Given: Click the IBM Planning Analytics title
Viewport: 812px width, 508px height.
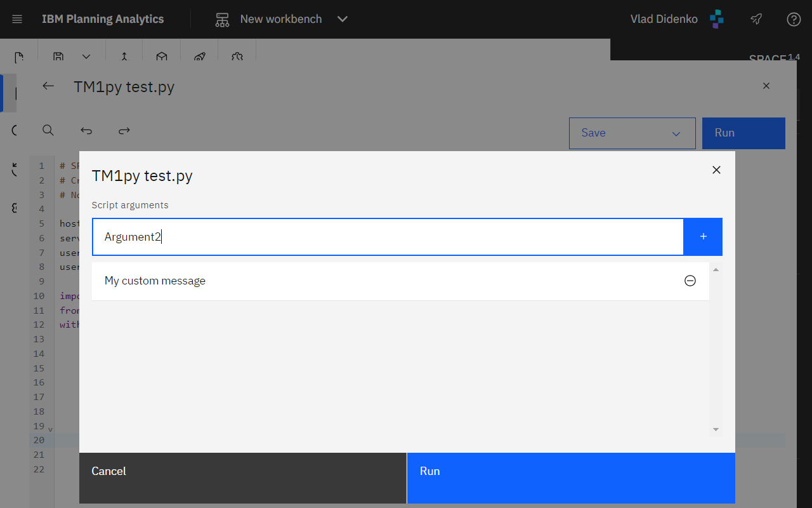Looking at the screenshot, I should click(103, 19).
